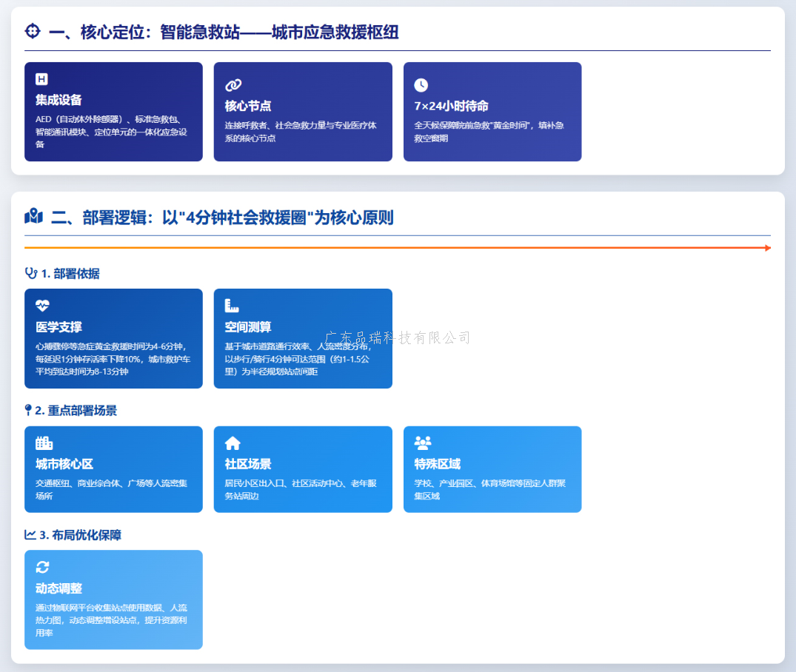Click the chain link icon above 核心节点

pos(233,85)
